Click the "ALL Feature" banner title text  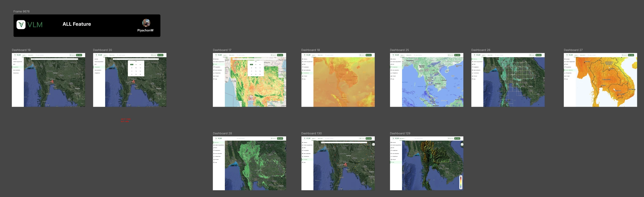[77, 24]
